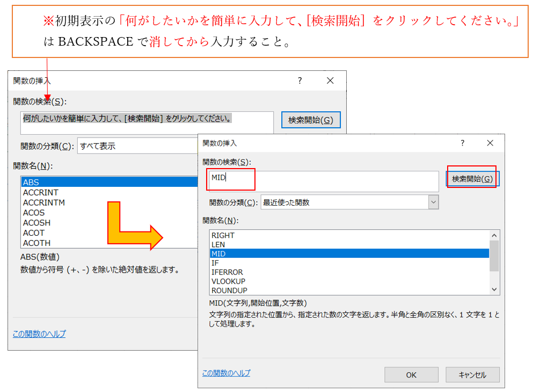Click the help question mark in front dialog
Screen dimensions: 533x392
click(462, 143)
